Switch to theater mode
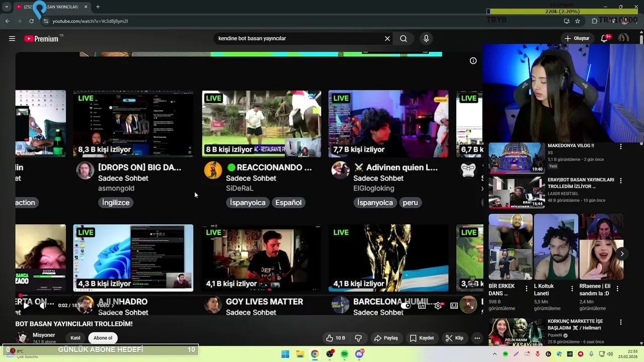Viewport: 644px width, 362px height. tap(454, 305)
